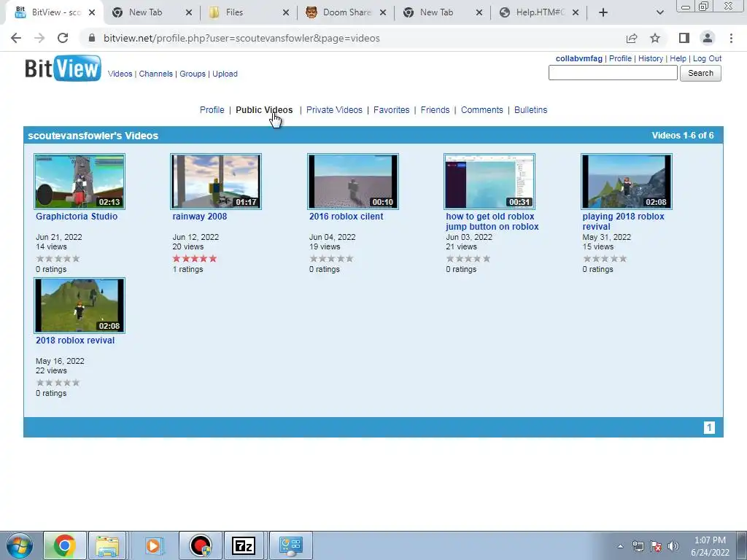
Task: Show hidden tray icons arrow
Action: point(620,546)
